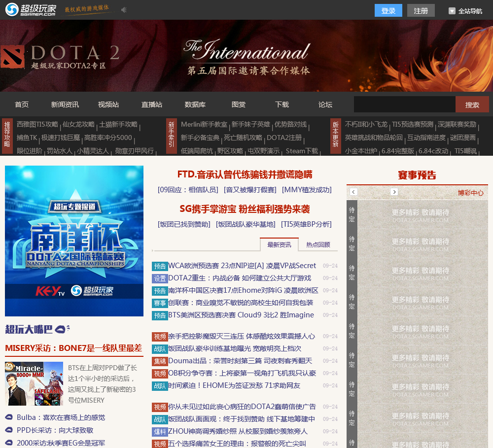Focus the search input field
Viewport: 493px width, 448px height.
[404, 104]
